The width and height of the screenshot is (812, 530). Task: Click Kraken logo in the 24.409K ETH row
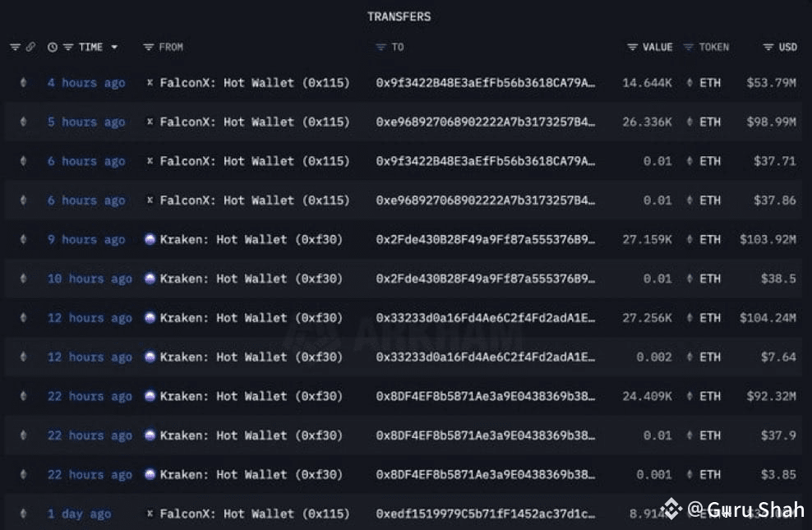[x=150, y=396]
